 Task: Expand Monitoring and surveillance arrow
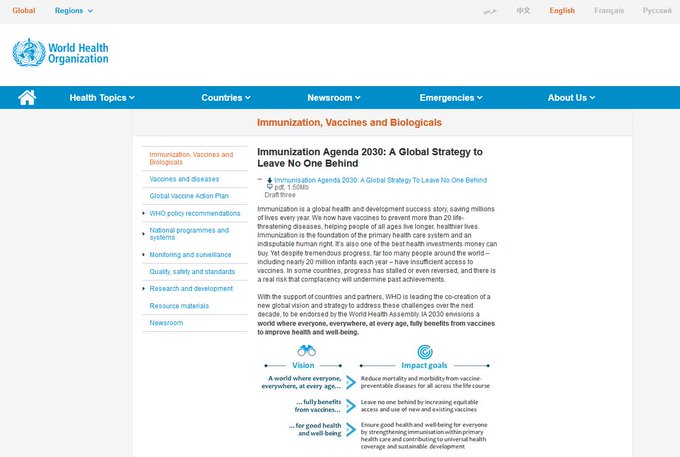[144, 255]
